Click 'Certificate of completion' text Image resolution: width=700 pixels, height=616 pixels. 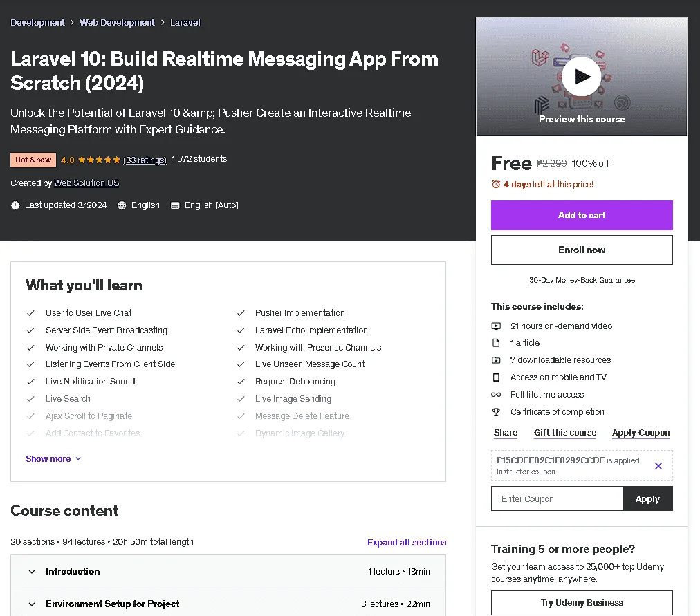(557, 412)
